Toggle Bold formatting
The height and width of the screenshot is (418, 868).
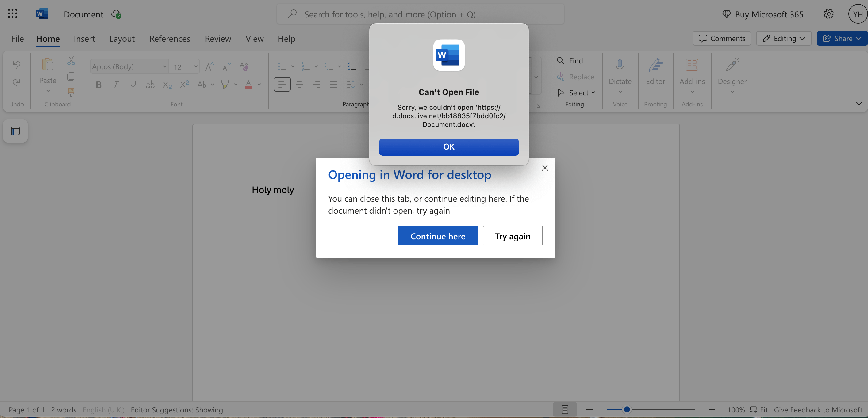[98, 85]
